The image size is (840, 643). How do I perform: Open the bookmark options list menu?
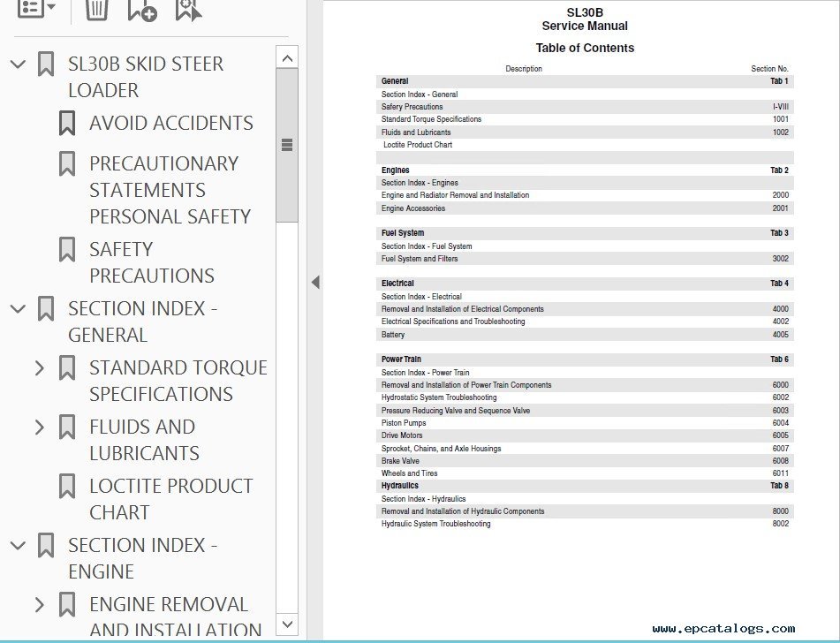pyautogui.click(x=36, y=9)
